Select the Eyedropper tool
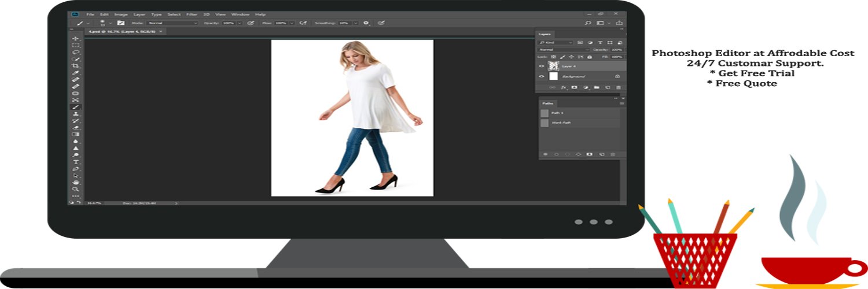Image resolution: width=868 pixels, height=289 pixels. (75, 73)
